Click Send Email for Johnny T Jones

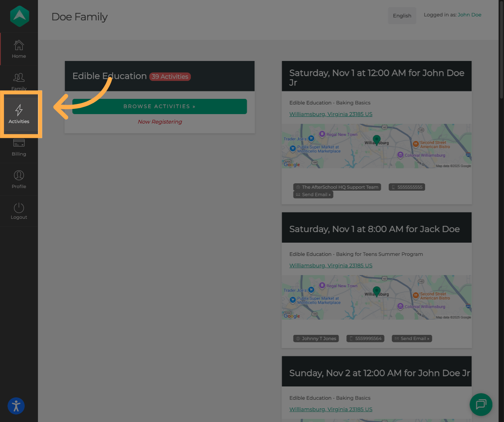[x=412, y=338]
